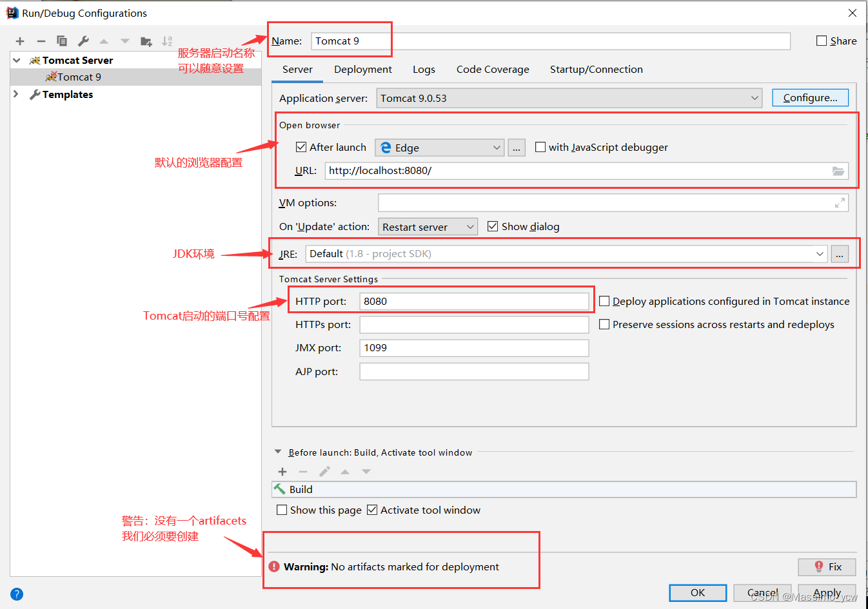Click HTTP port field showing 8080
The width and height of the screenshot is (868, 609).
[x=474, y=302]
